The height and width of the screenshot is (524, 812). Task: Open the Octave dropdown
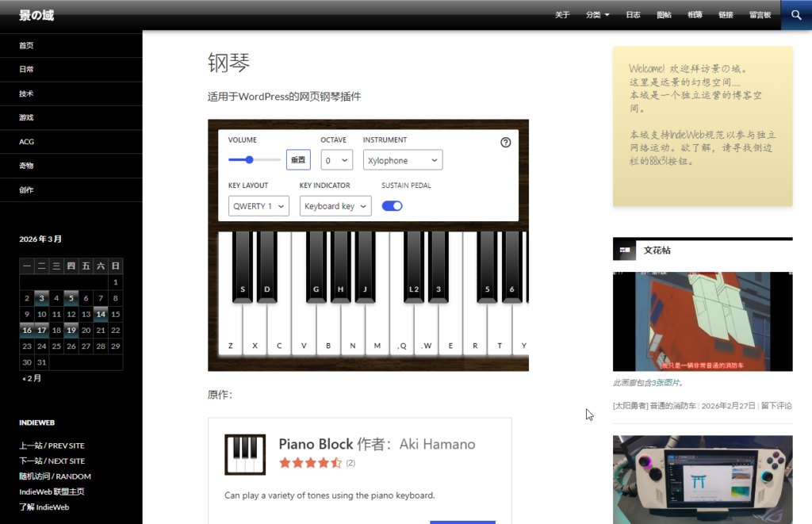click(x=337, y=160)
